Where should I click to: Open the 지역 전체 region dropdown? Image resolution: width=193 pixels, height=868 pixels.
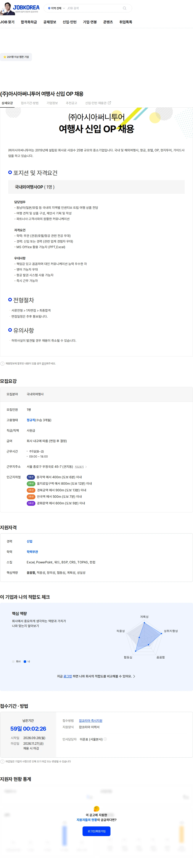pos(56,8)
